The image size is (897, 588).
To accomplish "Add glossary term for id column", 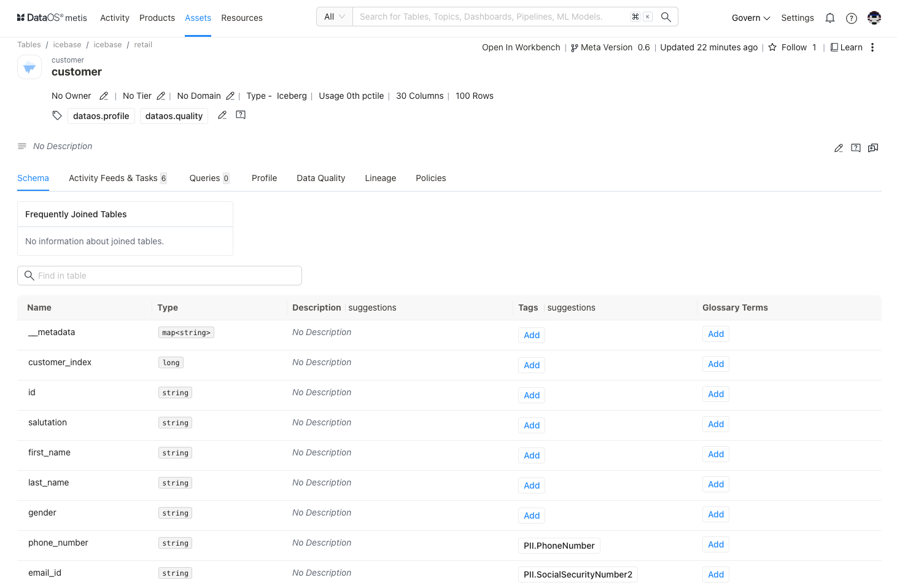I will pos(716,394).
